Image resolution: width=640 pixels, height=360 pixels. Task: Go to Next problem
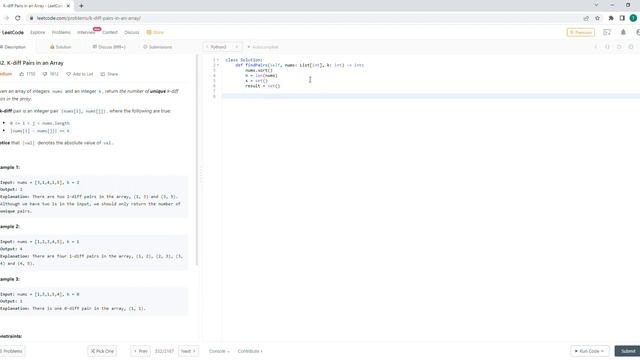pos(188,351)
